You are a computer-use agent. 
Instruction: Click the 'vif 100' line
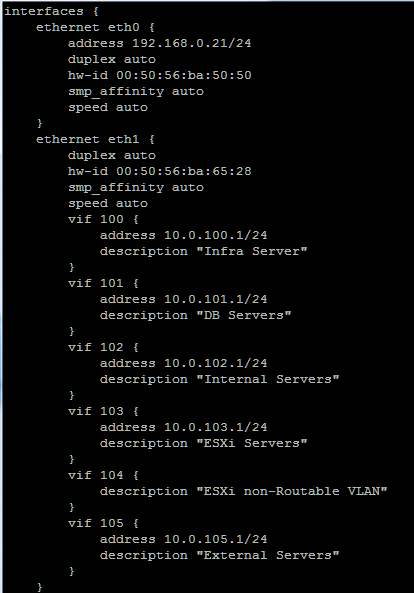tap(103, 219)
